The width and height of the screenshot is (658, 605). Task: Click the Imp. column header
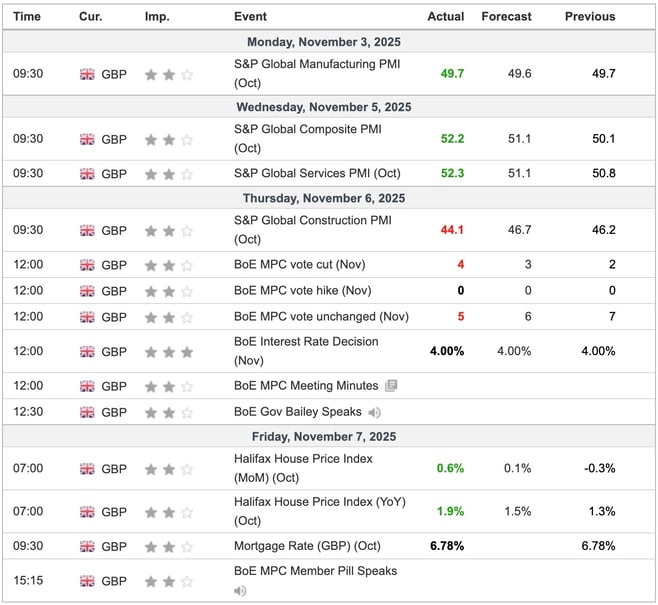(x=157, y=17)
